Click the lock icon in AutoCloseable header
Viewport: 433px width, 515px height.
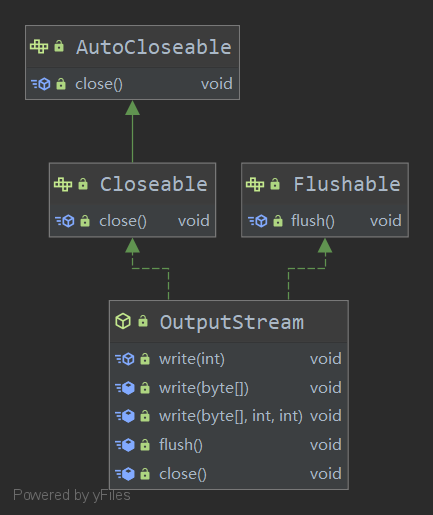click(x=59, y=46)
